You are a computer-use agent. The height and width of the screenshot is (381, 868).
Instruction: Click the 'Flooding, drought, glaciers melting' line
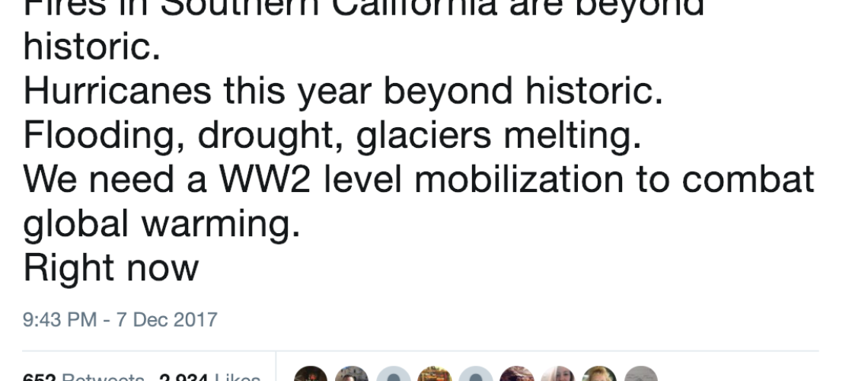pyautogui.click(x=332, y=136)
